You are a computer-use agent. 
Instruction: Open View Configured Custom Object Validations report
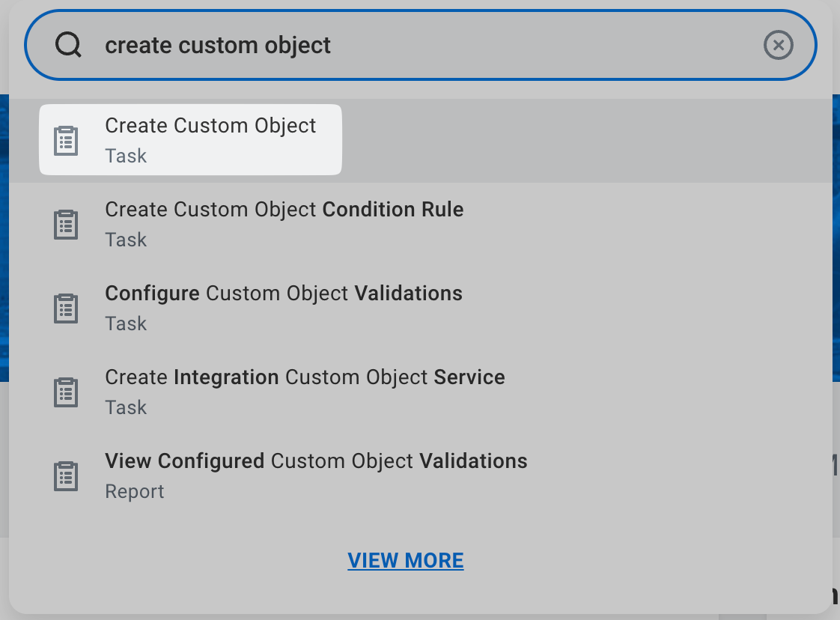click(316, 461)
